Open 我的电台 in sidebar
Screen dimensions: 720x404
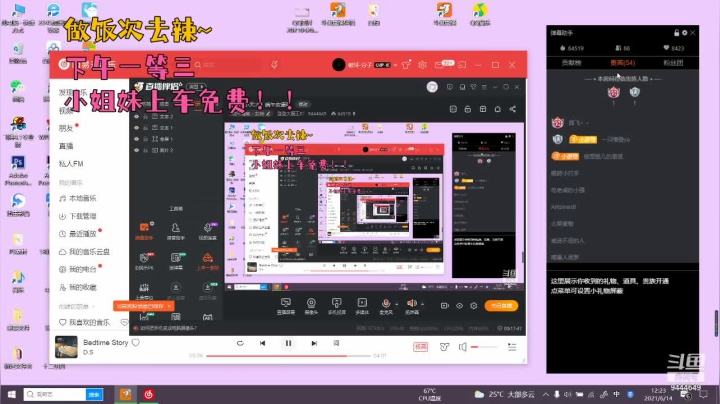tap(78, 269)
